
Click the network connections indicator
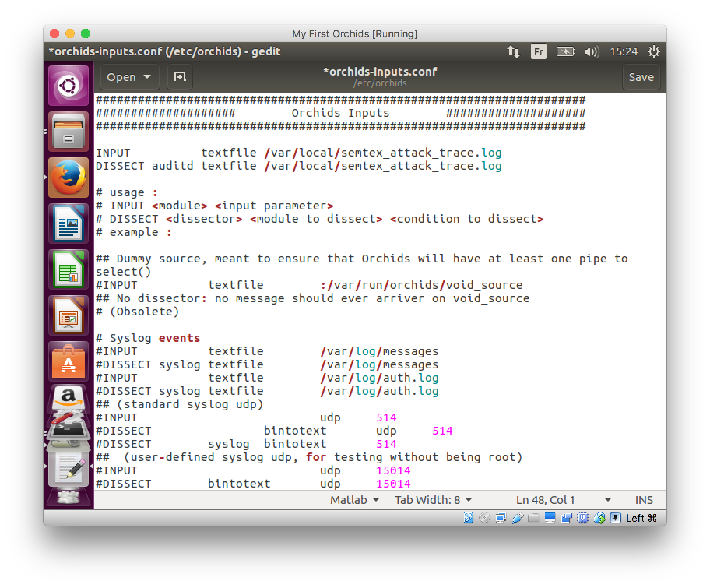513,51
